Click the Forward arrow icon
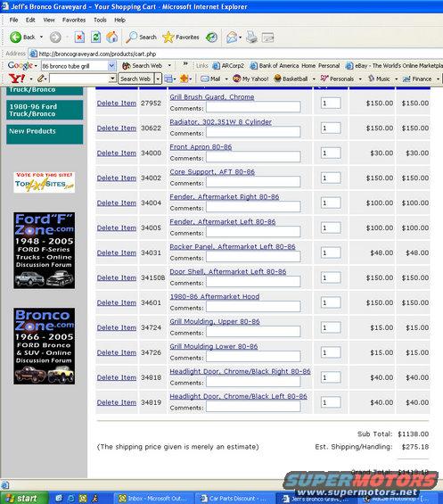443x504 pixels. pos(55,37)
